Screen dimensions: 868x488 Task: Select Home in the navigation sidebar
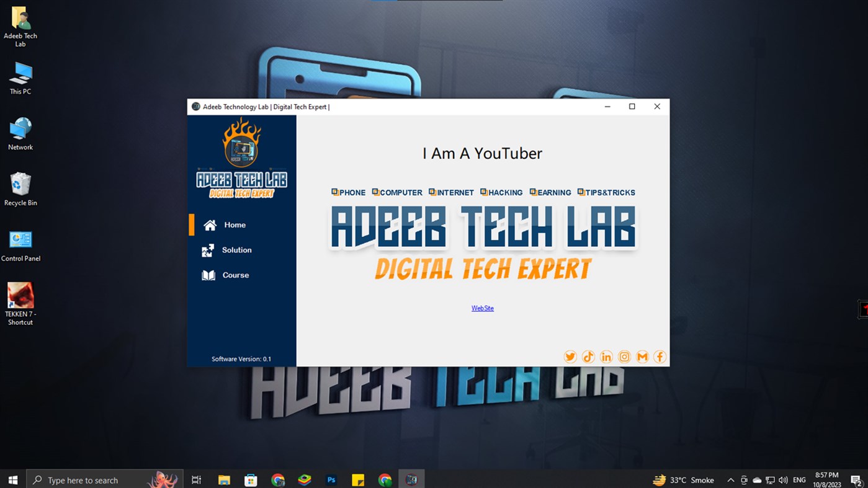pyautogui.click(x=235, y=224)
